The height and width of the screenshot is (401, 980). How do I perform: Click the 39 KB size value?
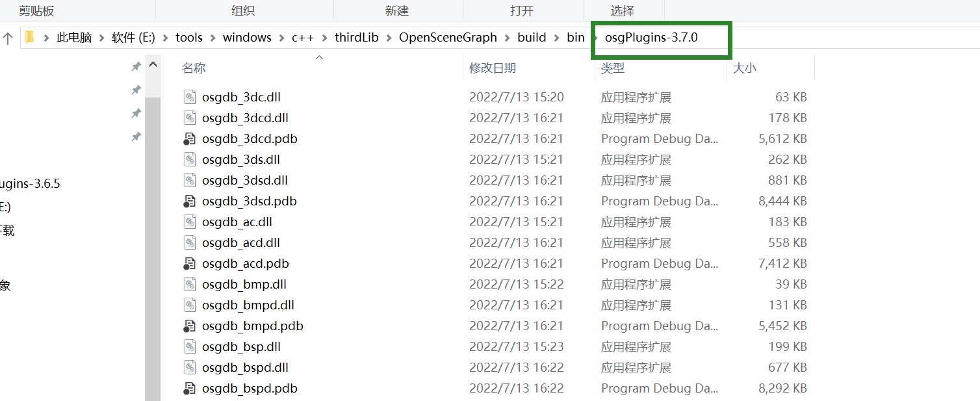(x=792, y=285)
